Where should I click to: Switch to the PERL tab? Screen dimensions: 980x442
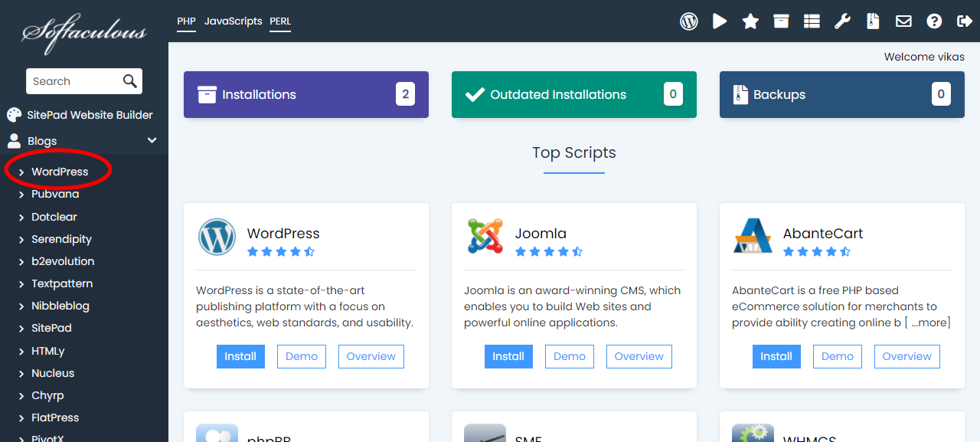pos(280,21)
